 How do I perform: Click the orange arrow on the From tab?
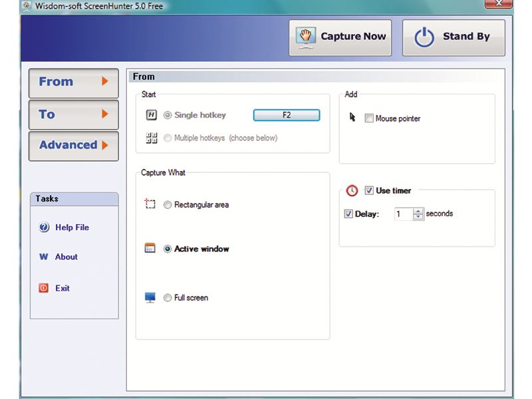(x=105, y=81)
